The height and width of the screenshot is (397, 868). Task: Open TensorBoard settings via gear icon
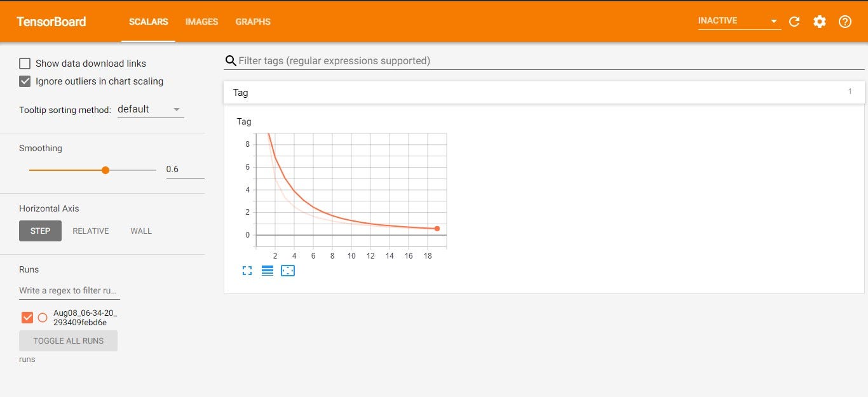point(820,21)
